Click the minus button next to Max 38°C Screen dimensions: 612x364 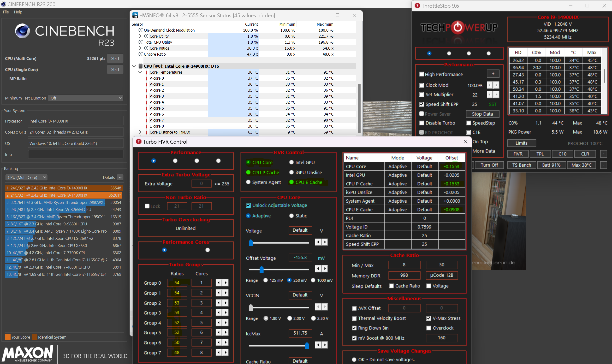pyautogui.click(x=603, y=165)
